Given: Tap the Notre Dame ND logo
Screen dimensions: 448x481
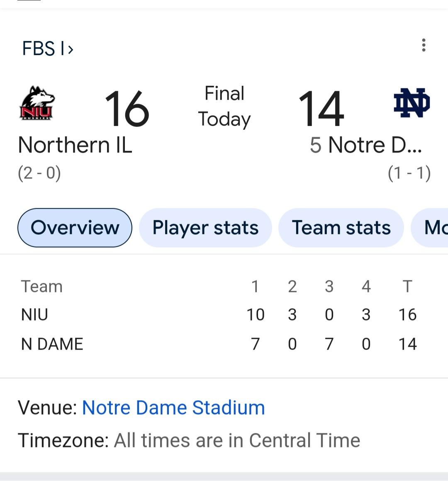Looking at the screenshot, I should click(x=412, y=103).
